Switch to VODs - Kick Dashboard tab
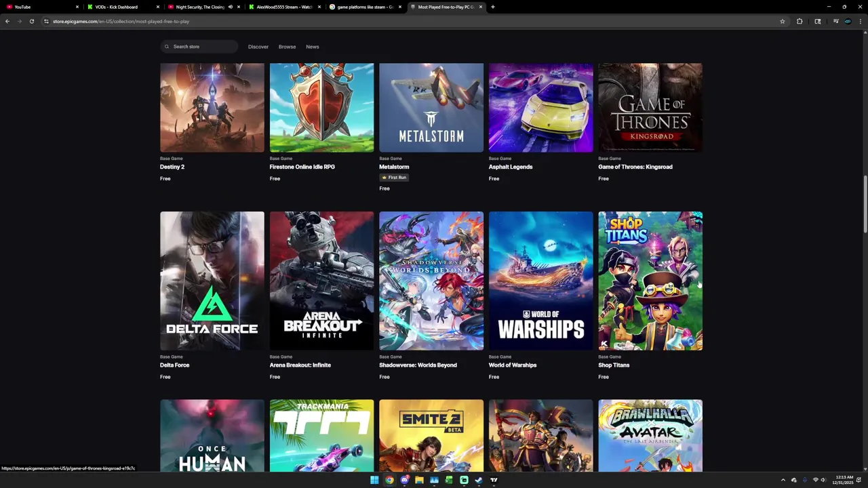 [122, 7]
